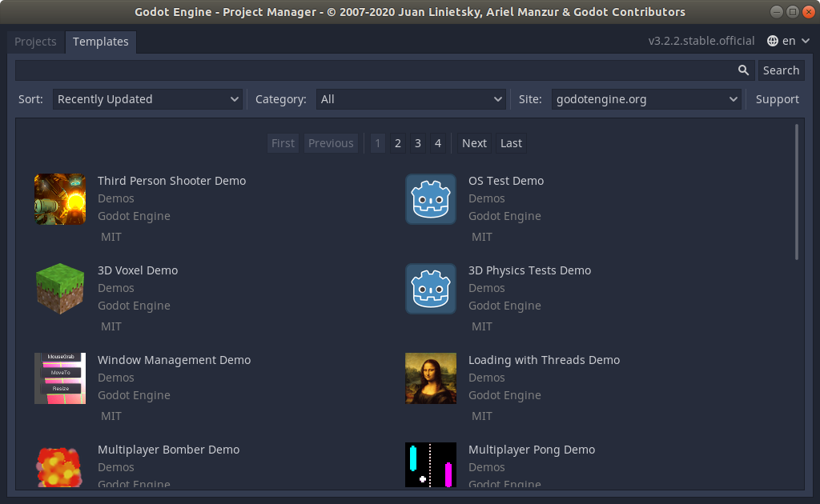Click the Mona Lisa Loading with Threads icon

point(431,378)
